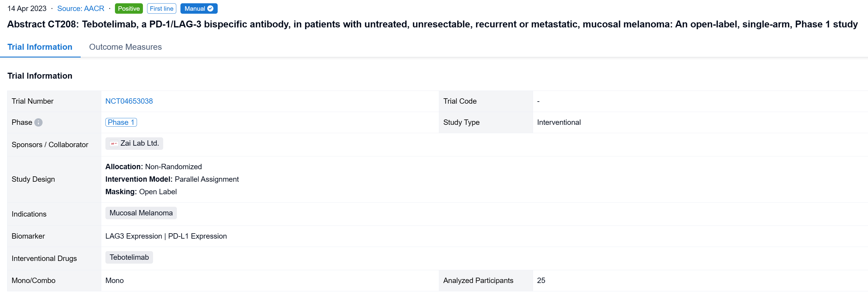The width and height of the screenshot is (868, 297).
Task: Open the Tebotelimab drug chip
Action: (129, 258)
